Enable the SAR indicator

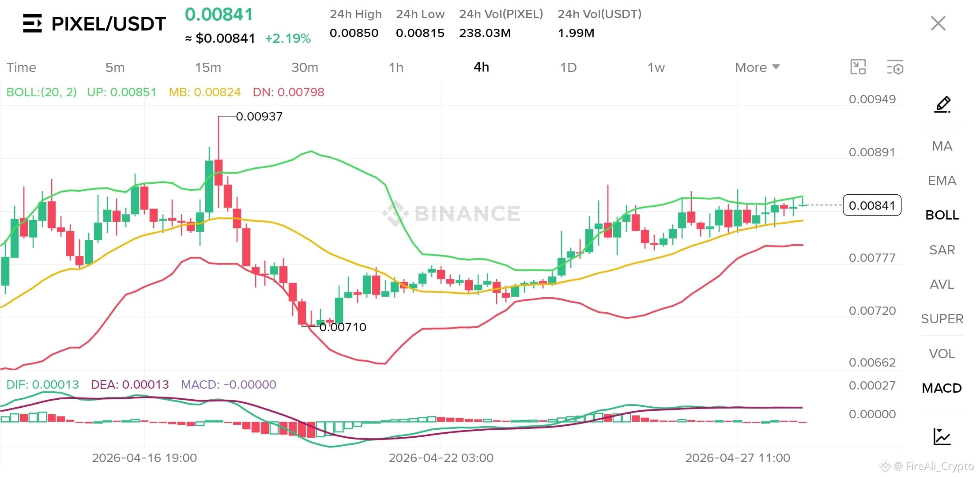pyautogui.click(x=942, y=250)
